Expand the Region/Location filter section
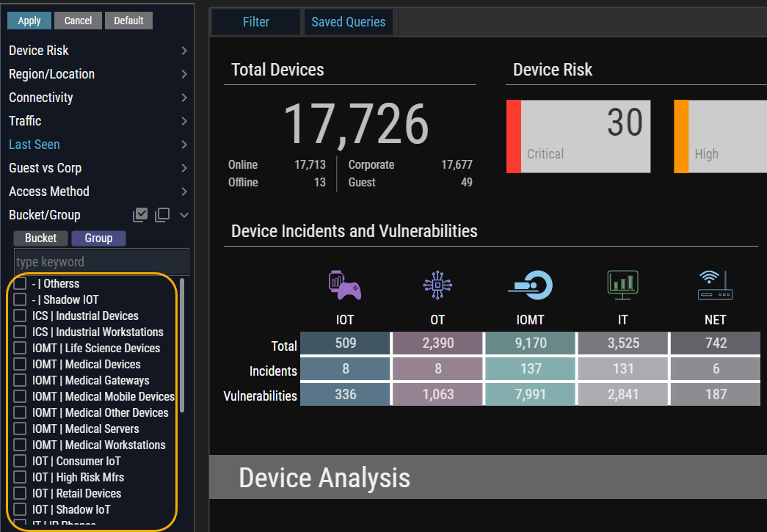The image size is (767, 532). [x=183, y=74]
